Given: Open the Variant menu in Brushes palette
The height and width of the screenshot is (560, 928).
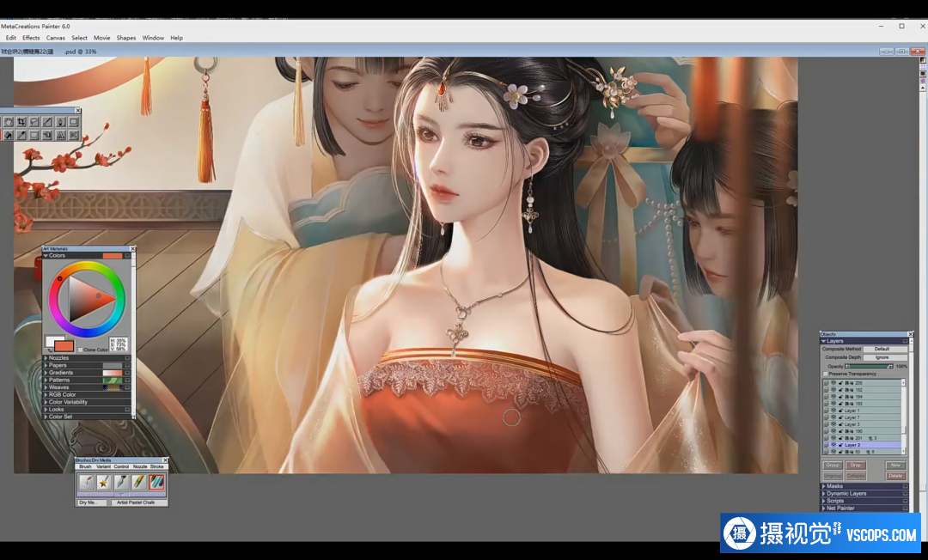Looking at the screenshot, I should (x=103, y=466).
